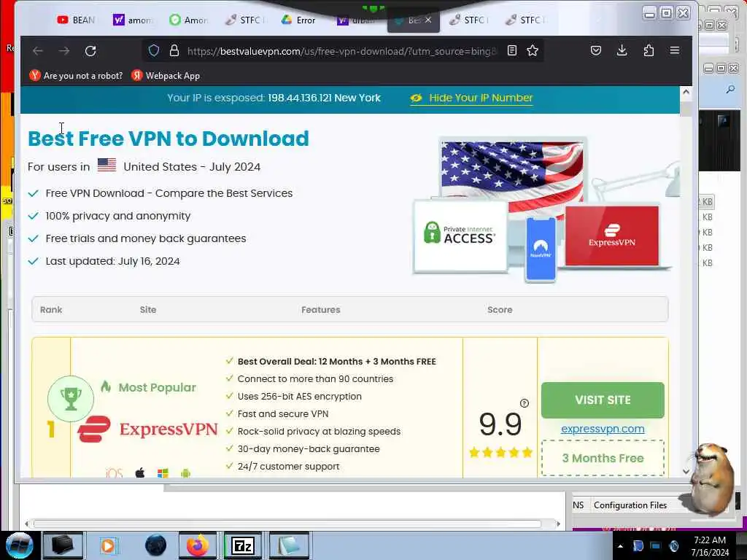
Task: Open the Firefox hamburger application menu
Action: coord(675,50)
